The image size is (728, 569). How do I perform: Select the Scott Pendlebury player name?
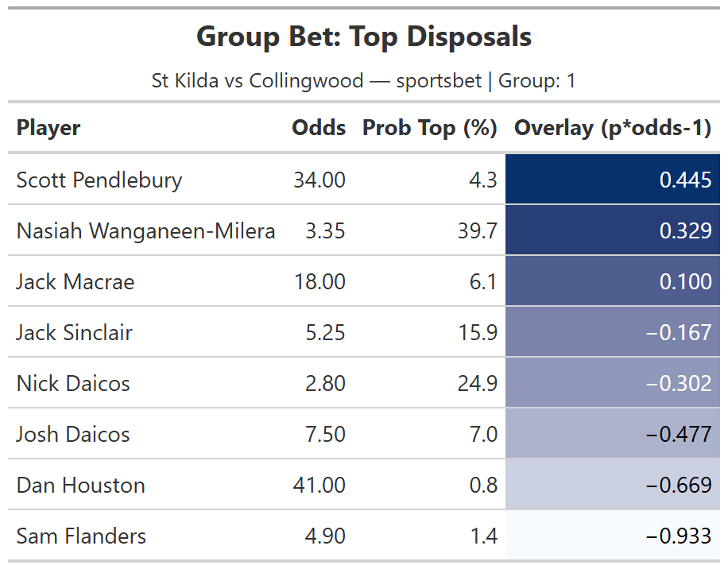click(x=99, y=180)
